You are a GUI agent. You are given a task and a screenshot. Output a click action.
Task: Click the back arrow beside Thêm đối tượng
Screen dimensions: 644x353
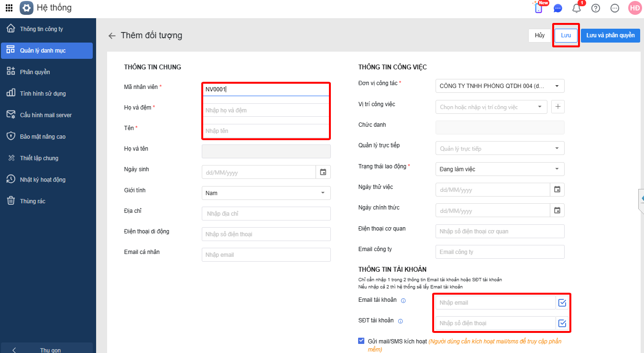(x=112, y=35)
